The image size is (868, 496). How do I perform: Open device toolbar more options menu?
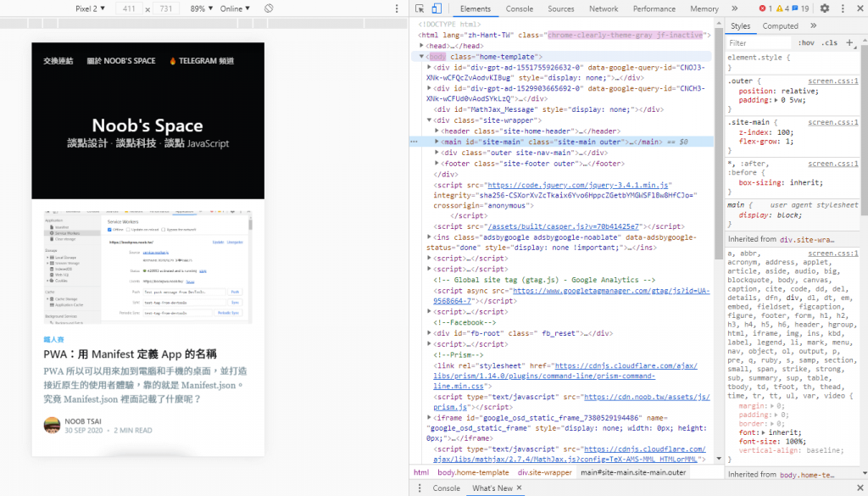397,8
